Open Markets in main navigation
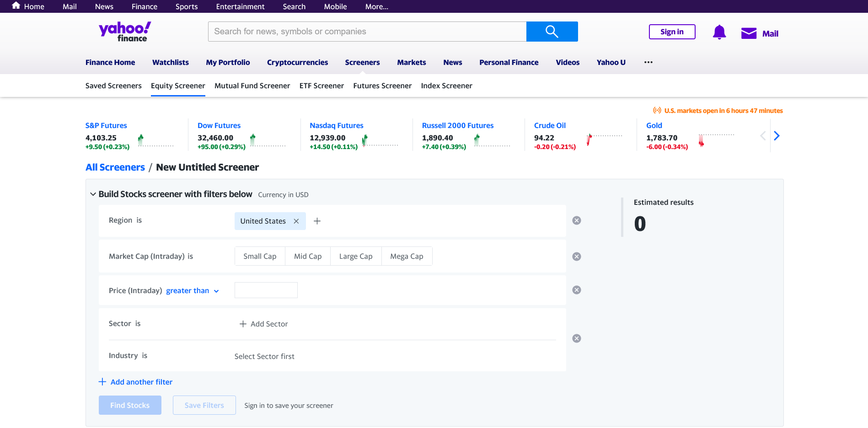The width and height of the screenshot is (868, 428). coord(412,63)
